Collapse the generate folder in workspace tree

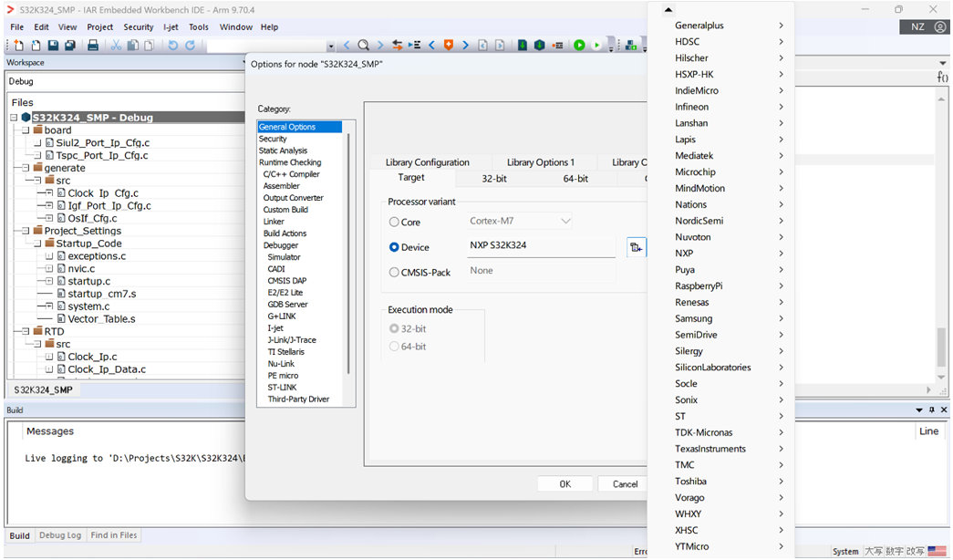[x=26, y=168]
